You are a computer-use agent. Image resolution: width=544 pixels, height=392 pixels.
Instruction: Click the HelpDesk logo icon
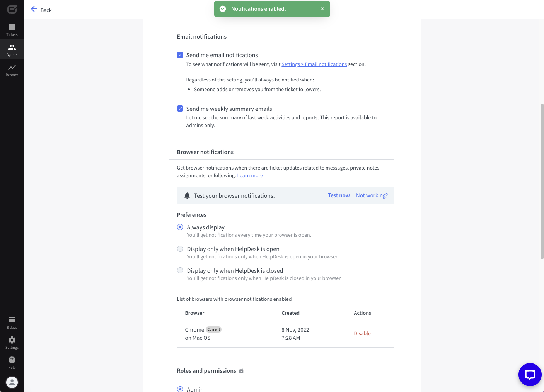point(12,9)
